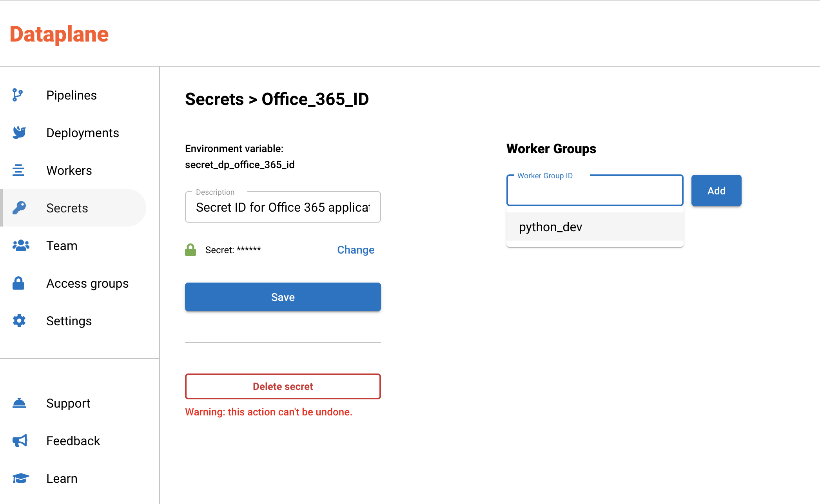The image size is (820, 504).
Task: Click the Workers stacked-lines icon
Action: point(18,170)
